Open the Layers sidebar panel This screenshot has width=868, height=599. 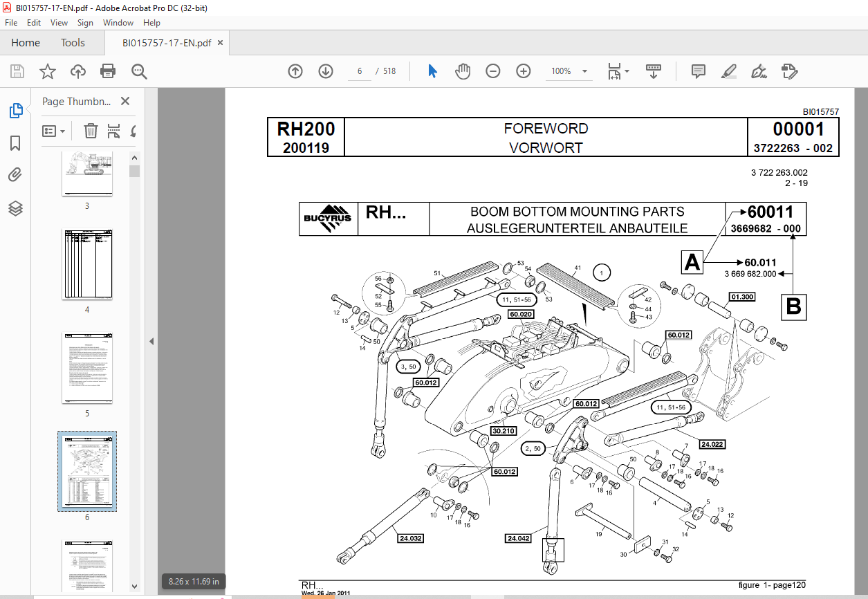[15, 208]
